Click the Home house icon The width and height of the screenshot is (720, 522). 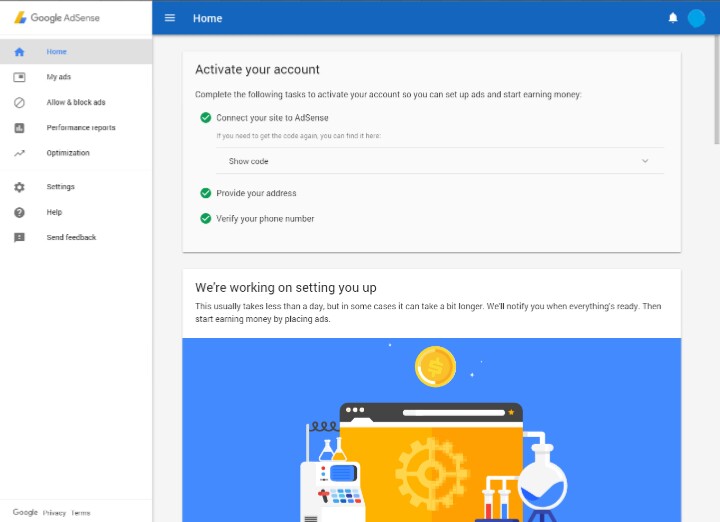coord(19,52)
